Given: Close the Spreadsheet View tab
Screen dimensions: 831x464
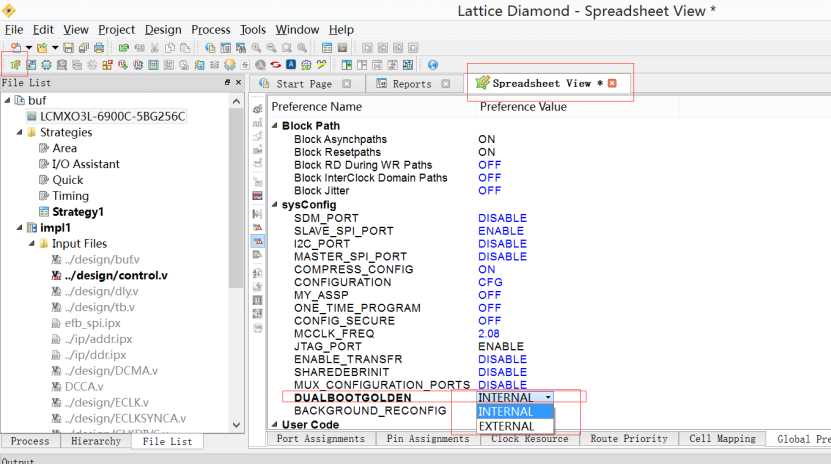Looking at the screenshot, I should (x=612, y=83).
